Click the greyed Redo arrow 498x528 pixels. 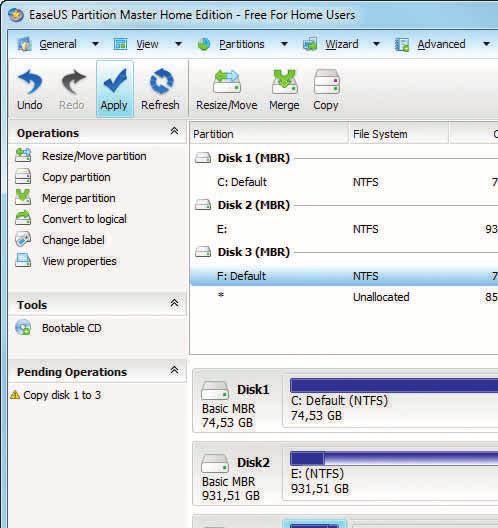point(73,82)
